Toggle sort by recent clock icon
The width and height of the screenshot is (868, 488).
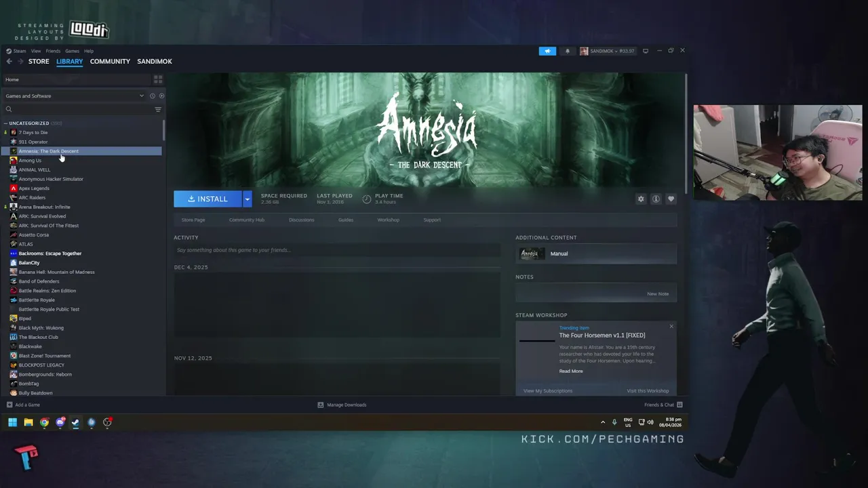(153, 96)
